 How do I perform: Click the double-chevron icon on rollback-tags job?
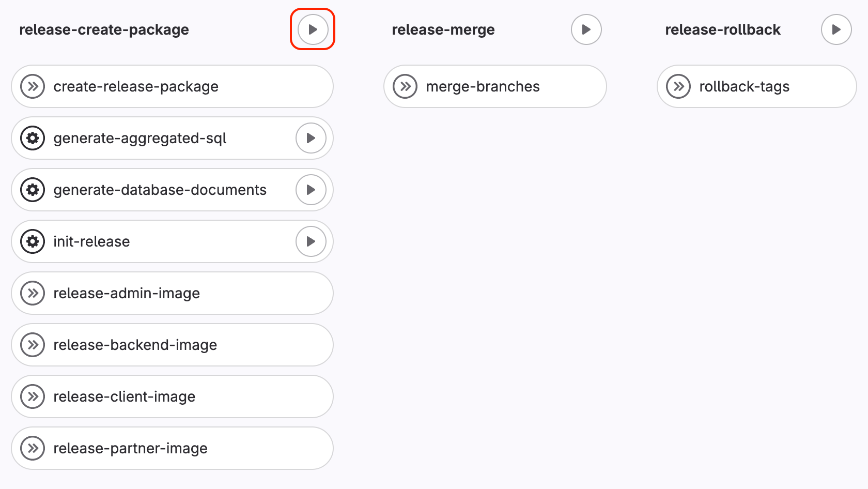(x=678, y=86)
